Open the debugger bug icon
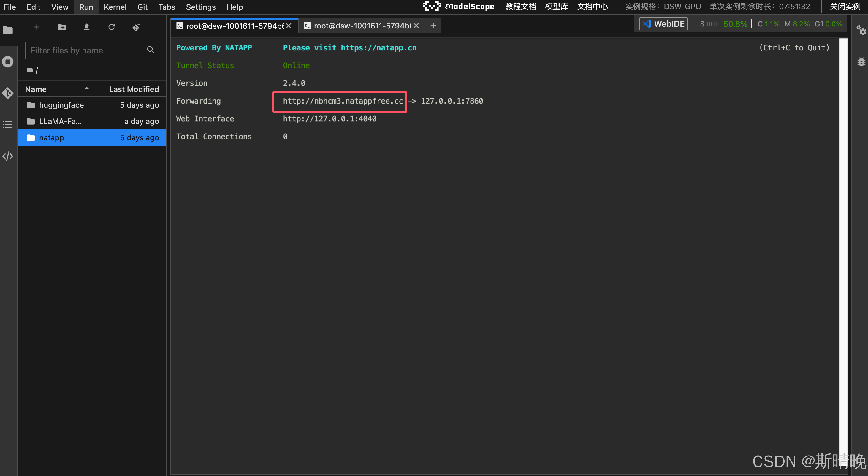Viewport: 868px width, 476px height. click(x=861, y=62)
